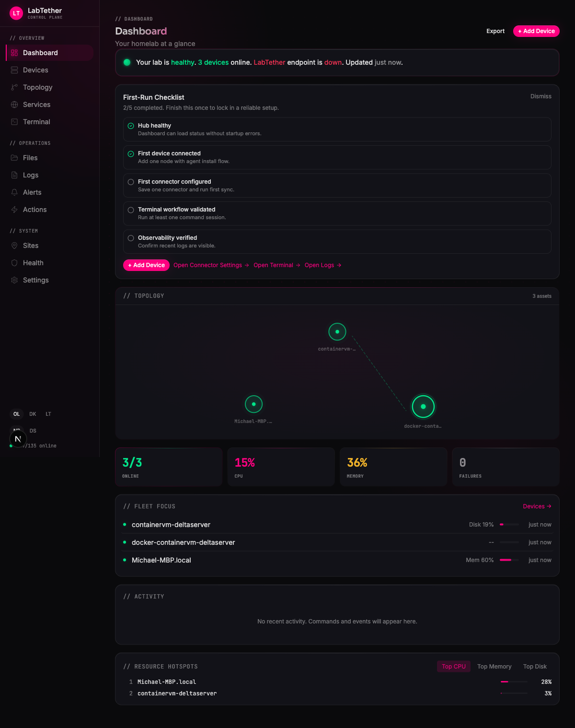This screenshot has width=575, height=728.
Task: Go to Alerts in sidebar
Action: 49,192
